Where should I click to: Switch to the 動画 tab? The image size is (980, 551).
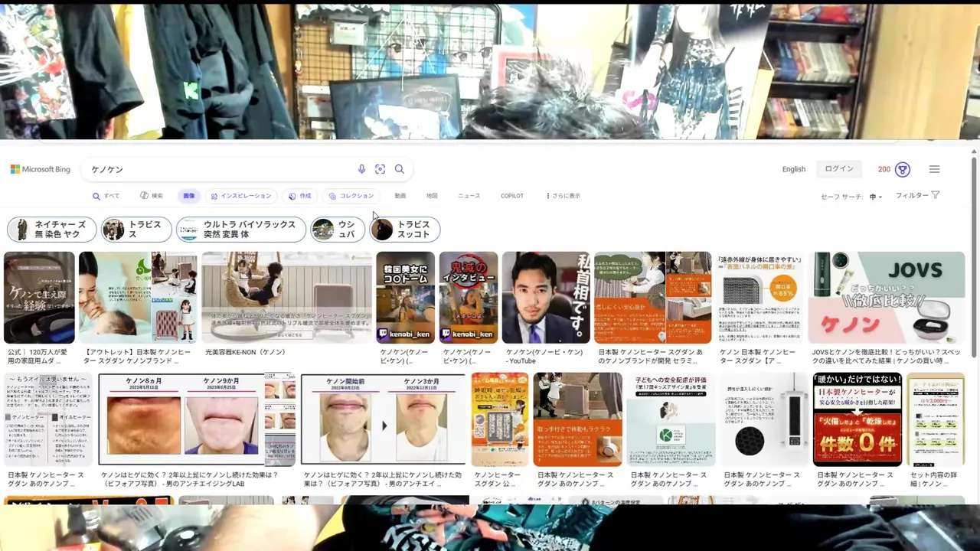pyautogui.click(x=400, y=196)
